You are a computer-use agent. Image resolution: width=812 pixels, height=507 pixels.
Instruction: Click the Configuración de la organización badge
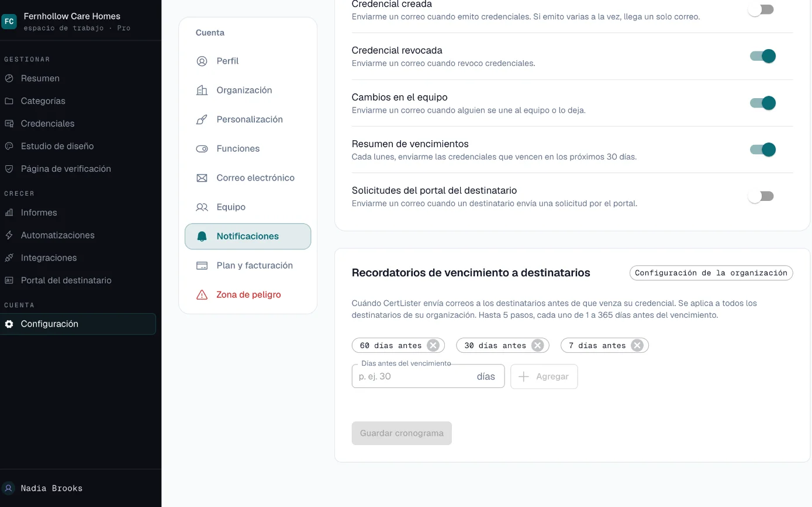(711, 273)
